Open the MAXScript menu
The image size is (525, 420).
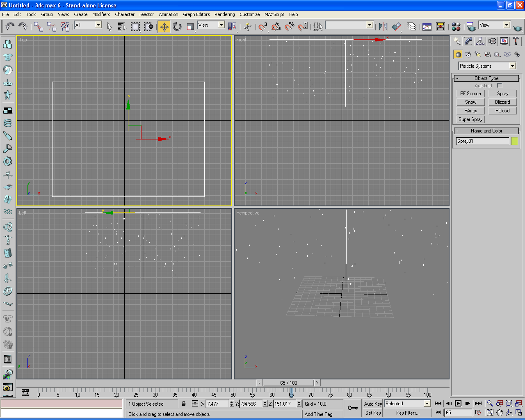(274, 14)
